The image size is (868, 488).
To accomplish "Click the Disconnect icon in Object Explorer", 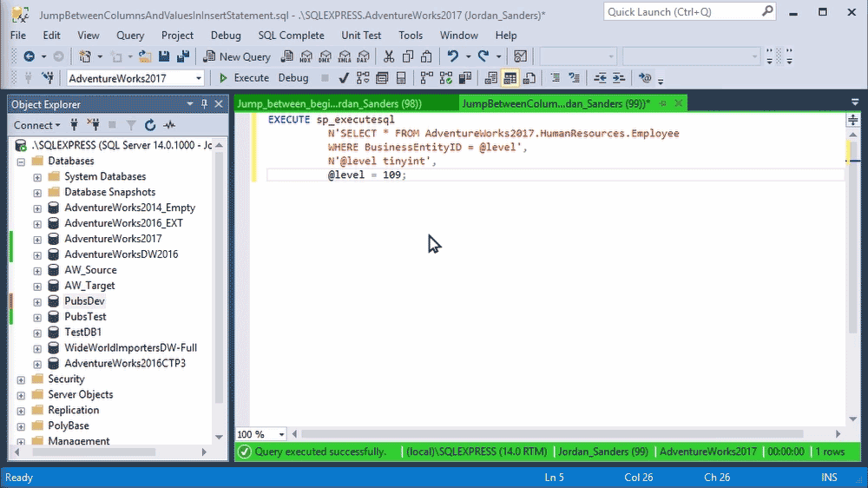I will [x=93, y=125].
